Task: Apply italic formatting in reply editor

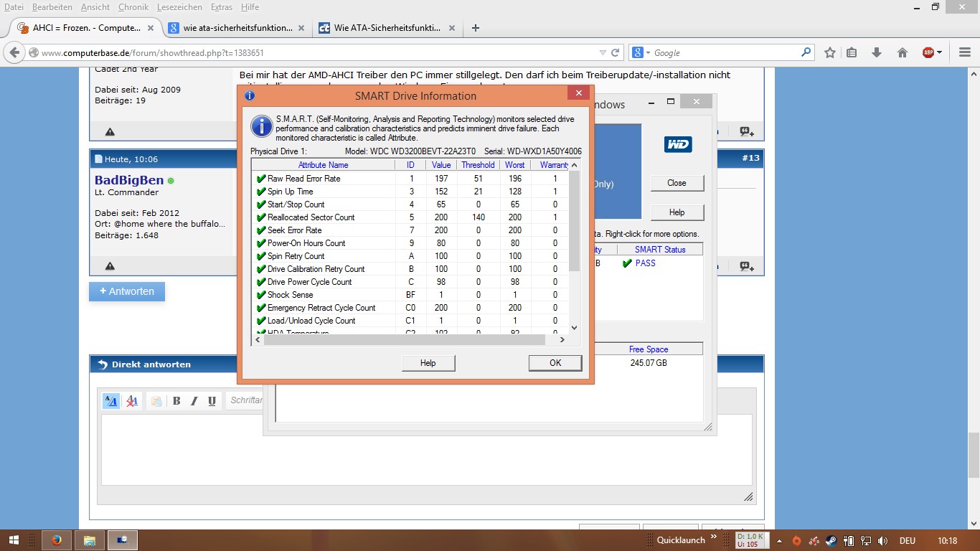Action: point(194,401)
